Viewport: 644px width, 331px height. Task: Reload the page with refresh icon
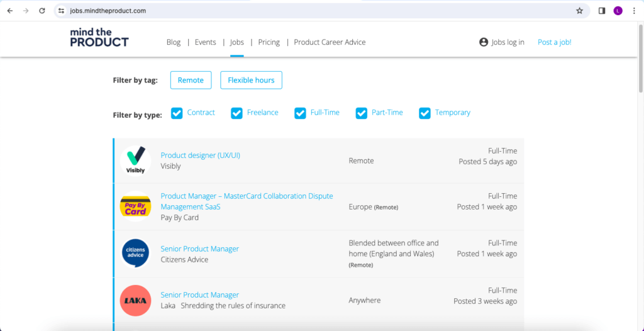(42, 11)
